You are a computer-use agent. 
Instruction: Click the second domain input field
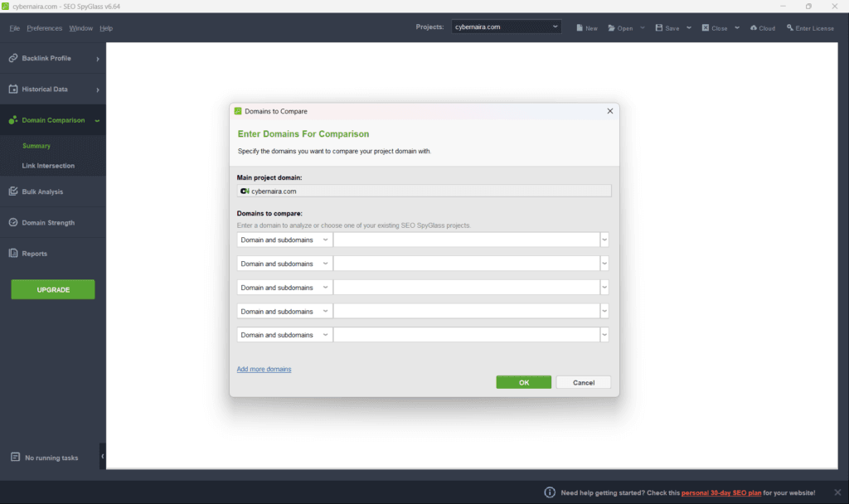(x=466, y=263)
